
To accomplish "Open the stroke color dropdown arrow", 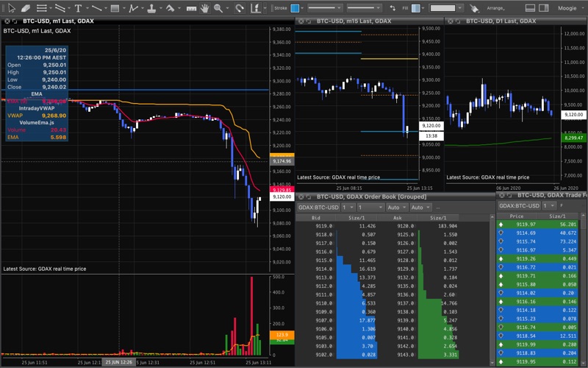I will point(302,8).
